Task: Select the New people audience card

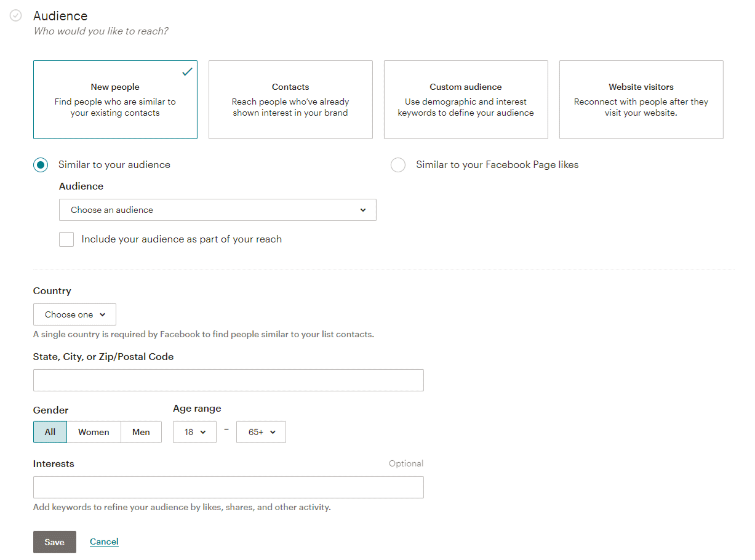Action: 115,100
